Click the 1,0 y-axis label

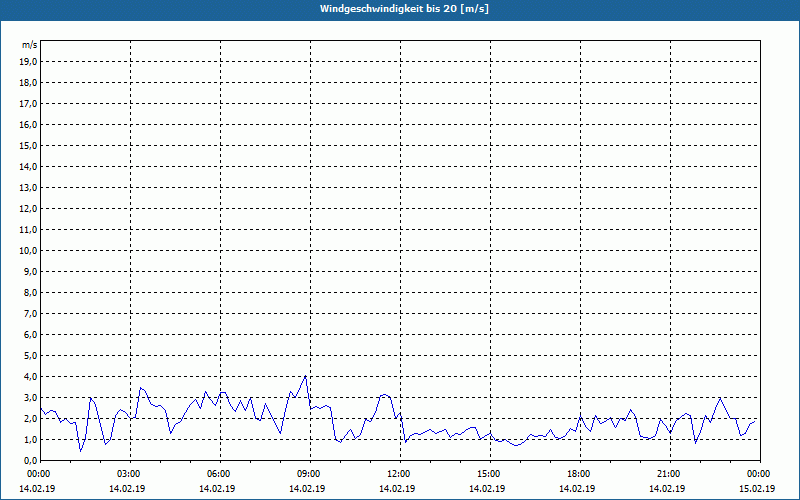30,440
